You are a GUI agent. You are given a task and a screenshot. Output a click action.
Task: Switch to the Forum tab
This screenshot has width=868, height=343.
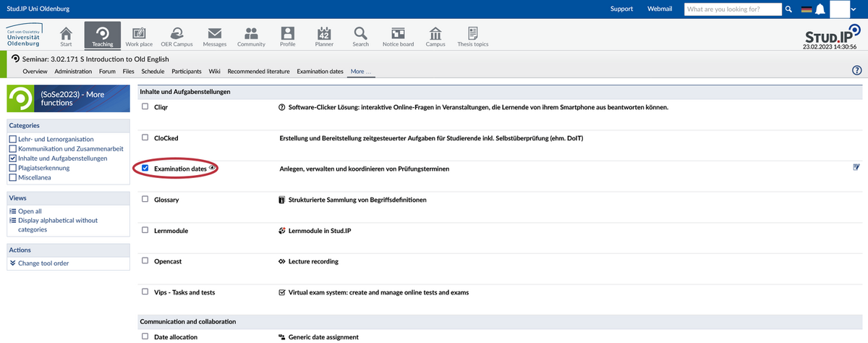pos(107,72)
